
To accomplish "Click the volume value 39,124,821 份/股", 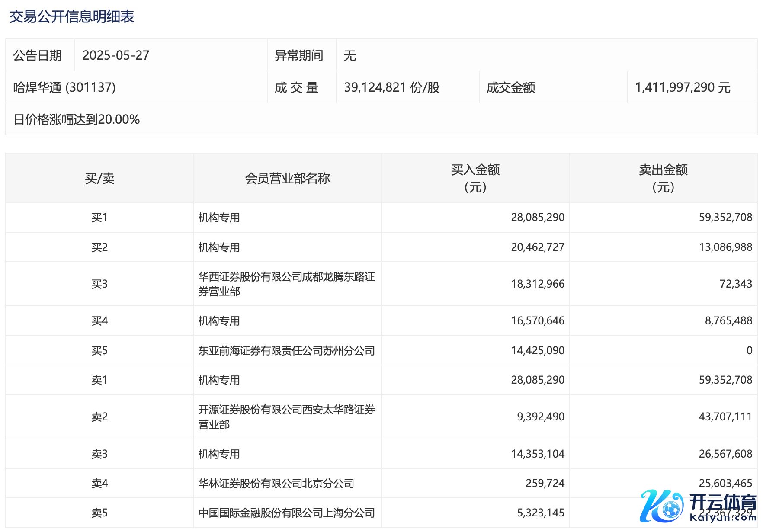I will pos(391,87).
